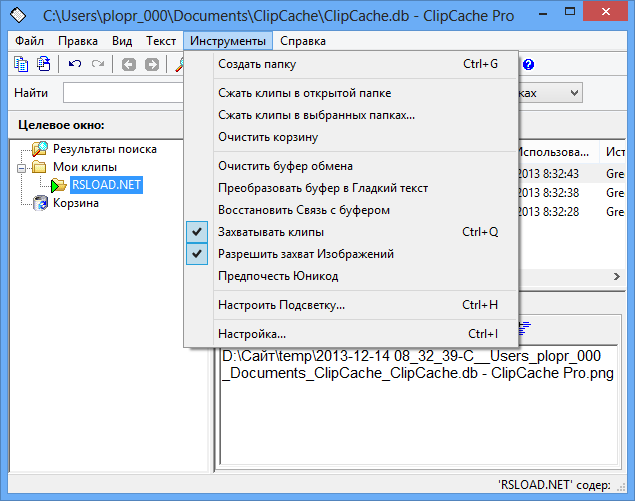Click the right arrow of horizontal scrollbar
The image size is (635, 501).
pos(616,276)
